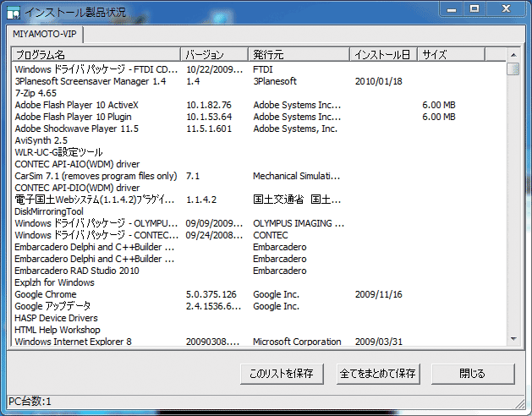Viewport: 532px width, 416px height.
Task: Minimize the インストール製品状況 window
Action: point(452,9)
